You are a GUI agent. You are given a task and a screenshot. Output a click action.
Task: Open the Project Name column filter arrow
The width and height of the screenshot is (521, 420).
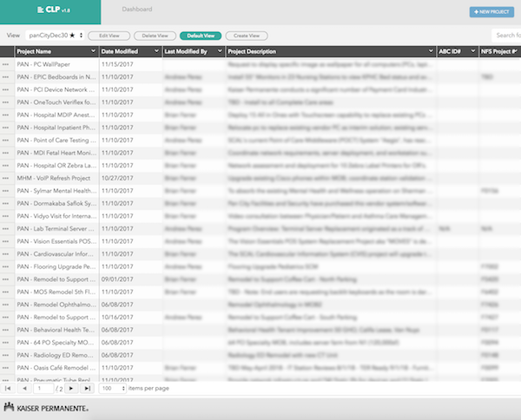pyautogui.click(x=94, y=51)
